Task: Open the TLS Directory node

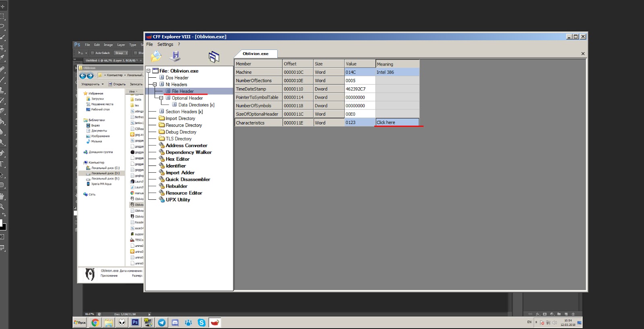Action: (x=178, y=139)
